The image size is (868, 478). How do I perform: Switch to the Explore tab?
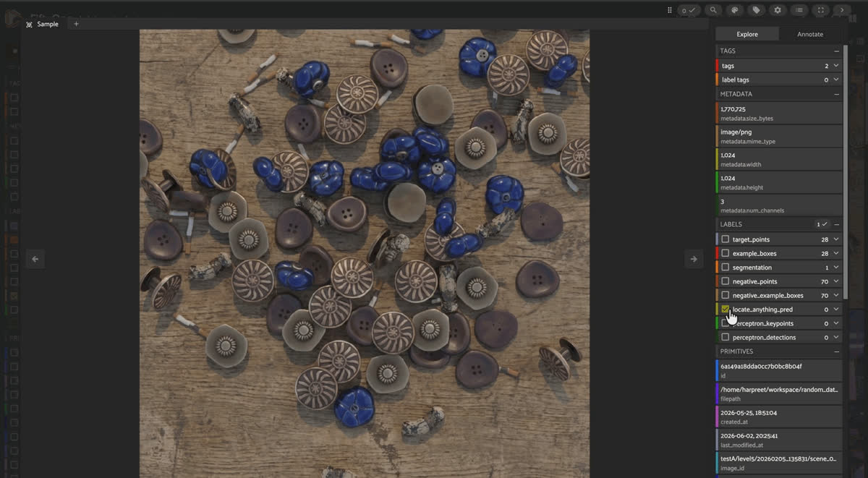pyautogui.click(x=747, y=34)
